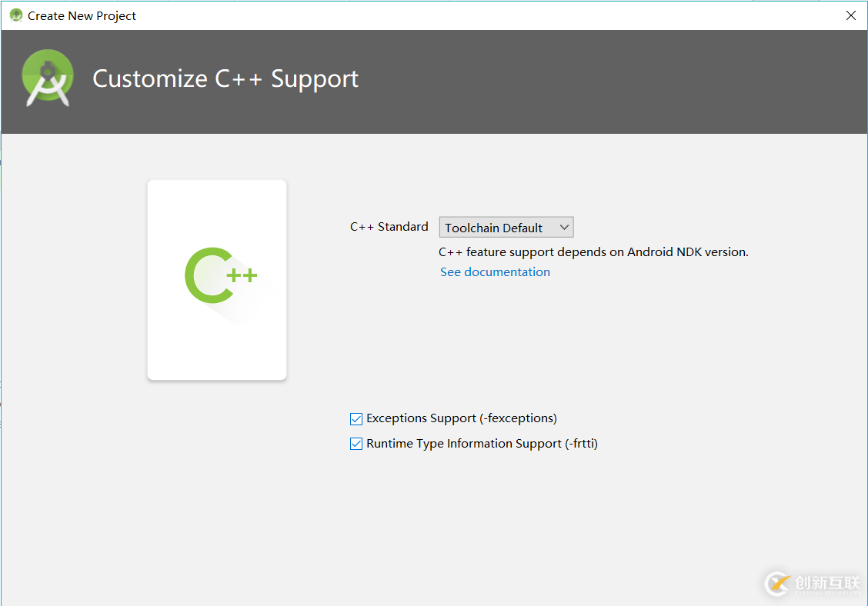The image size is (868, 606).
Task: Open the See documentation link
Action: tap(495, 272)
